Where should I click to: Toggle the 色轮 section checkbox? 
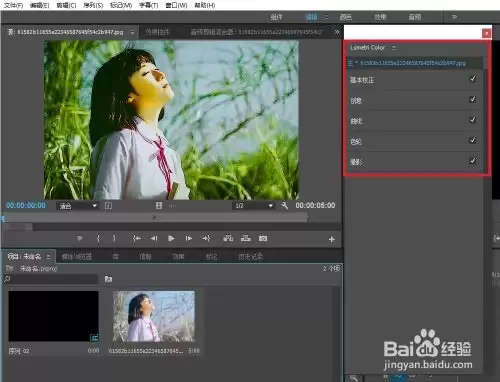tap(472, 140)
